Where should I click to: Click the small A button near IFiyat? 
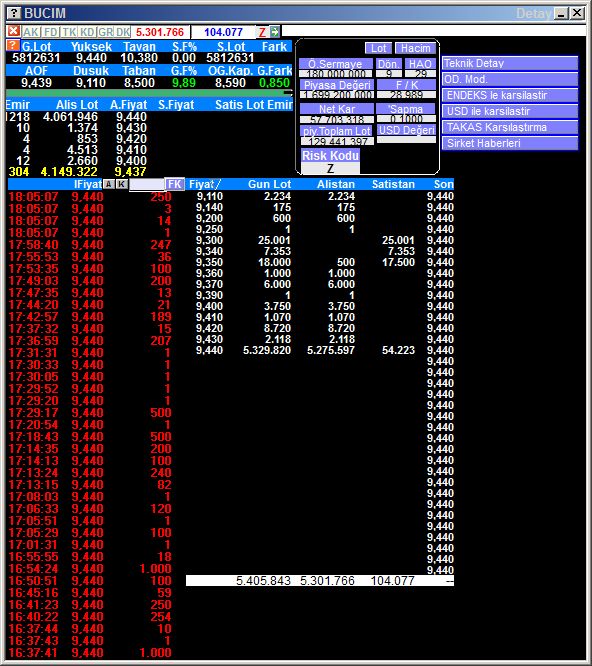109,184
